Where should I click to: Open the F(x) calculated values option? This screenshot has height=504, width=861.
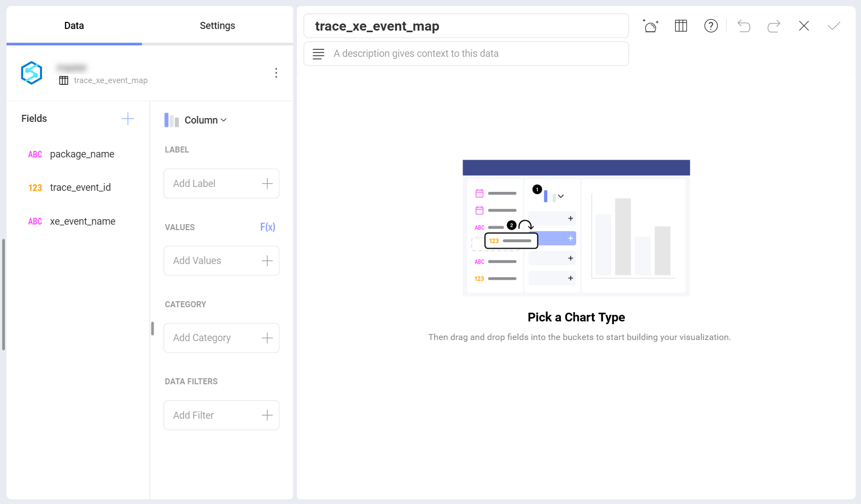pyautogui.click(x=268, y=227)
